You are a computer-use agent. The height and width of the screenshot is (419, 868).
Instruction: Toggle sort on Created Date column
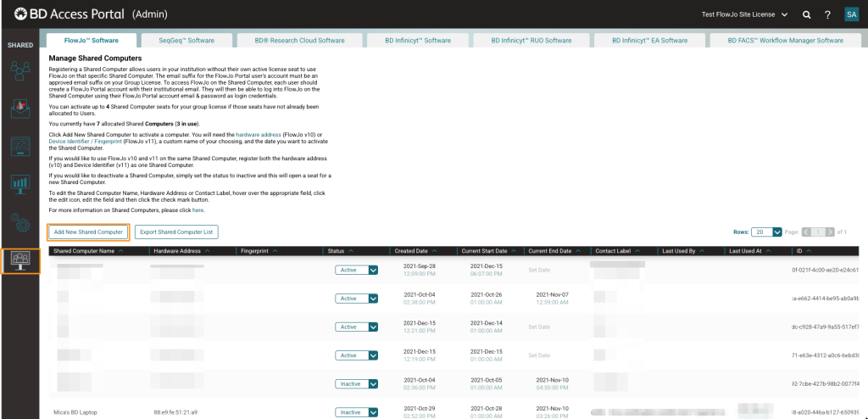pyautogui.click(x=435, y=251)
